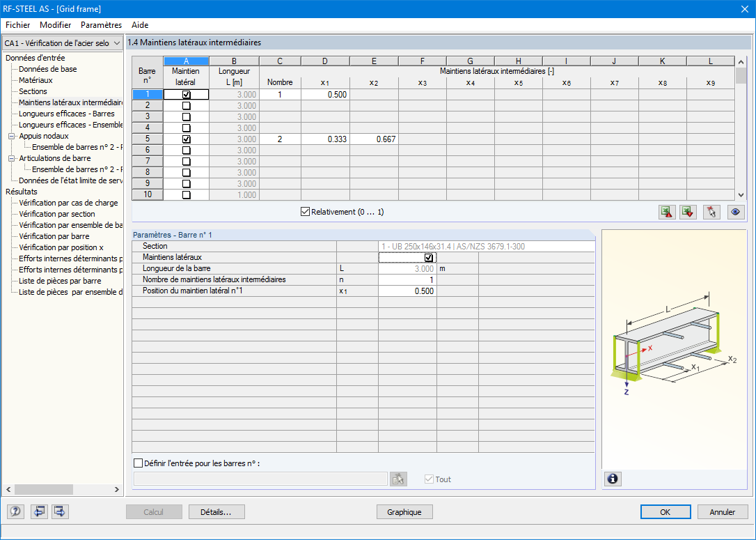This screenshot has height=540, width=756.
Task: Select Ensemble de barres n° 2 under Articulations
Action: pyautogui.click(x=77, y=169)
